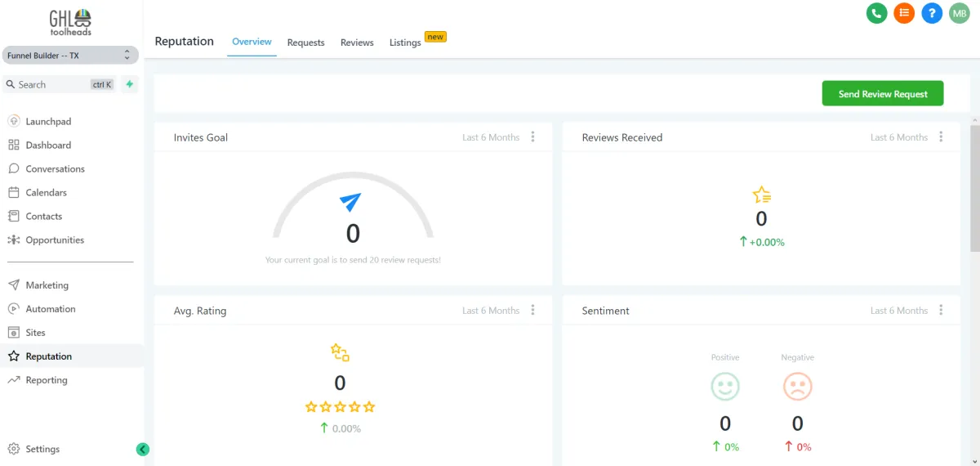
Task: Open Reviews Received three-dot options menu
Action: point(942,137)
